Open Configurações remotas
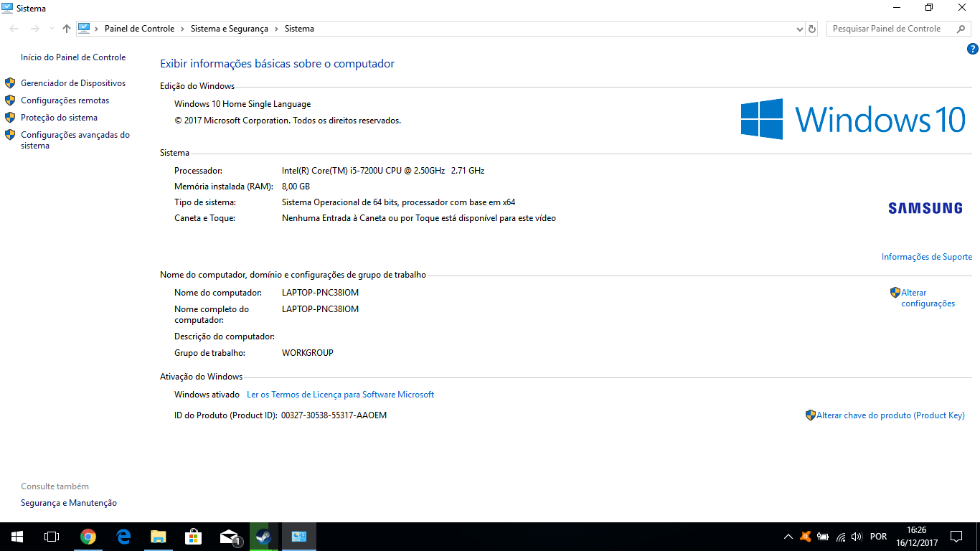The height and width of the screenshot is (551, 980). 65,100
